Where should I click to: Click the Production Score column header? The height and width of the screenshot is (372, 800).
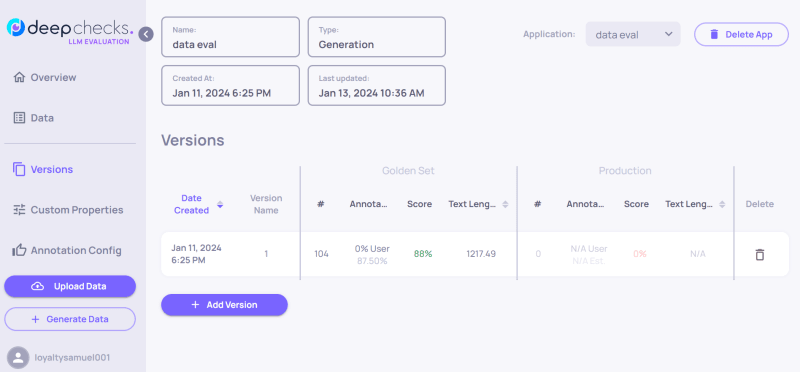636,204
